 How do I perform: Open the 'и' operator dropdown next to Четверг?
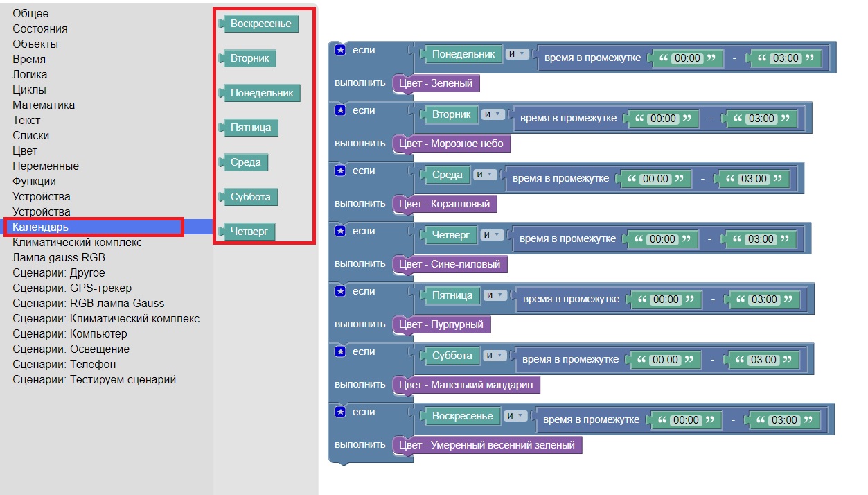(492, 235)
